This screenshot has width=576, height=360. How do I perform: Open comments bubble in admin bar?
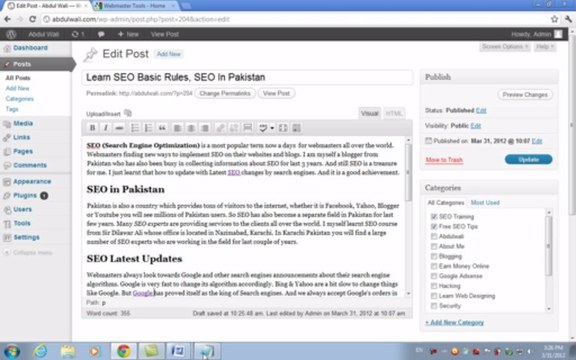pyautogui.click(x=101, y=34)
